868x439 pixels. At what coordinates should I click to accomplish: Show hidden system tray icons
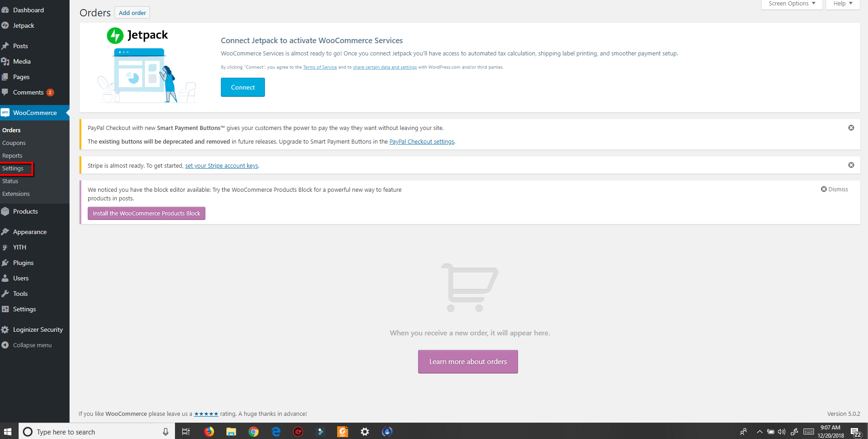coord(759,432)
